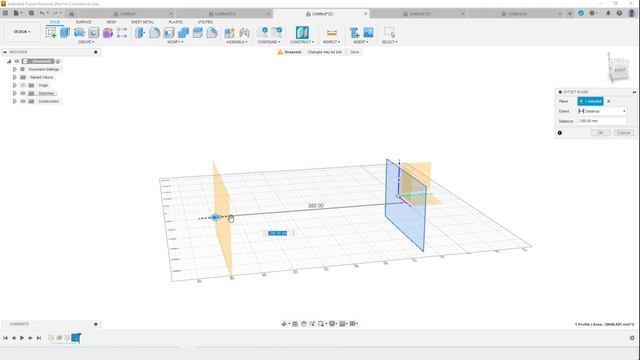
Task: Click the Orbit icon in the navigation bar
Action: pyautogui.click(x=284, y=324)
